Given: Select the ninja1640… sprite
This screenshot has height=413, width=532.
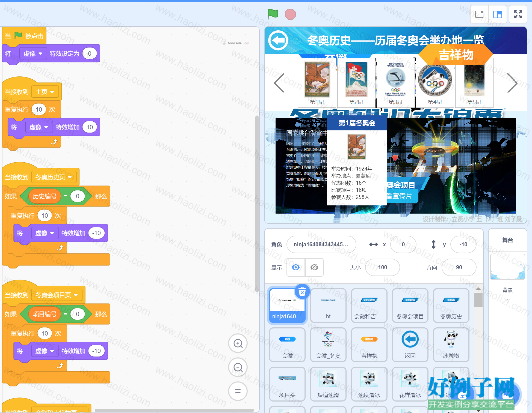Looking at the screenshot, I should click(x=287, y=306).
